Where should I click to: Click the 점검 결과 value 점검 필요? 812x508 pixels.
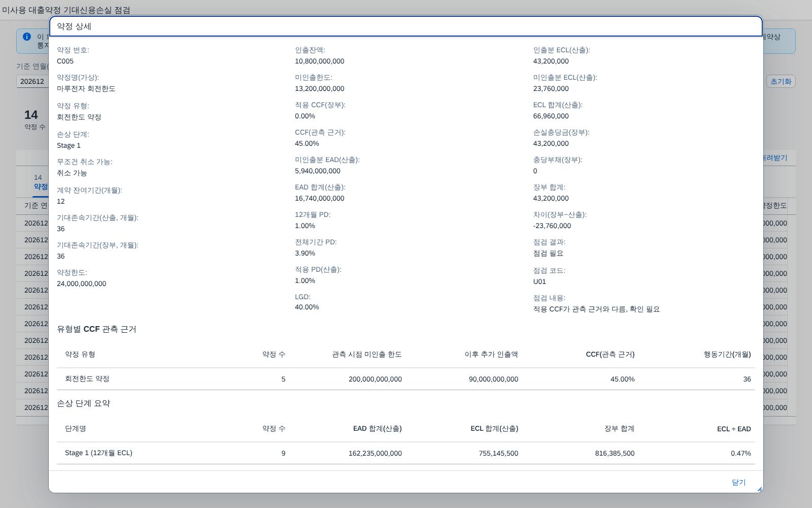(548, 253)
